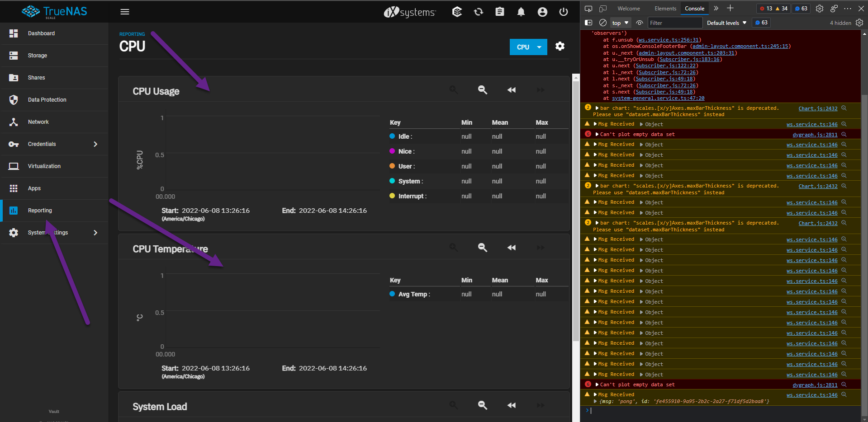868x422 pixels.
Task: Toggle the DevTools device emulation
Action: [x=603, y=9]
